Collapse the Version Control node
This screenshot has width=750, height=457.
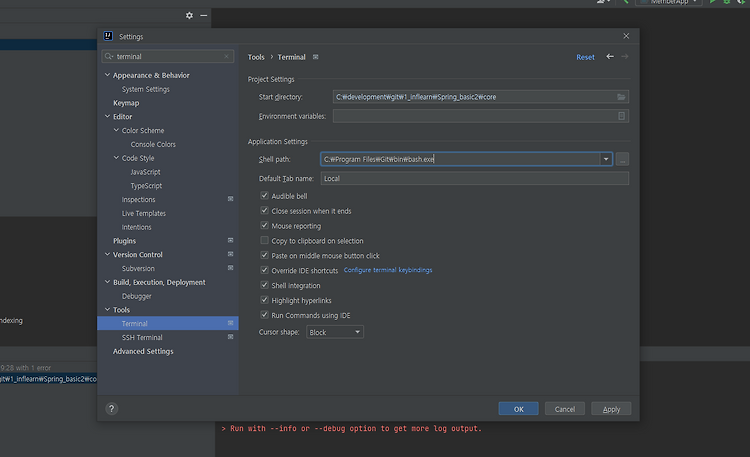click(x=107, y=254)
